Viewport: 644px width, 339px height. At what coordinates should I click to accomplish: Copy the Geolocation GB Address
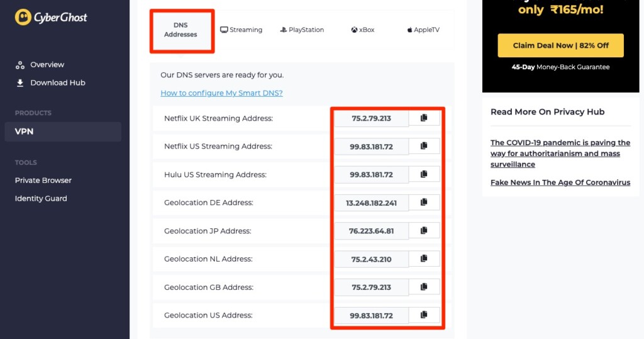click(x=424, y=287)
